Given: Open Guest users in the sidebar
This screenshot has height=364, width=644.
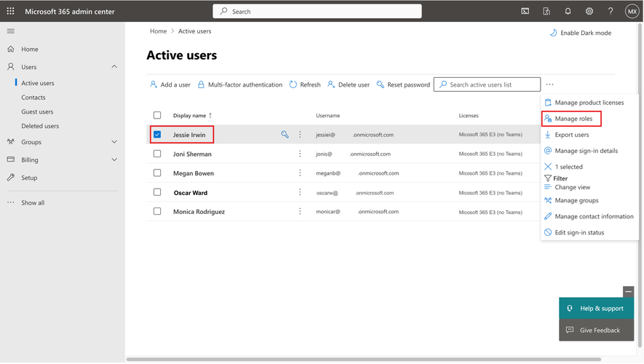Looking at the screenshot, I should click(x=37, y=111).
